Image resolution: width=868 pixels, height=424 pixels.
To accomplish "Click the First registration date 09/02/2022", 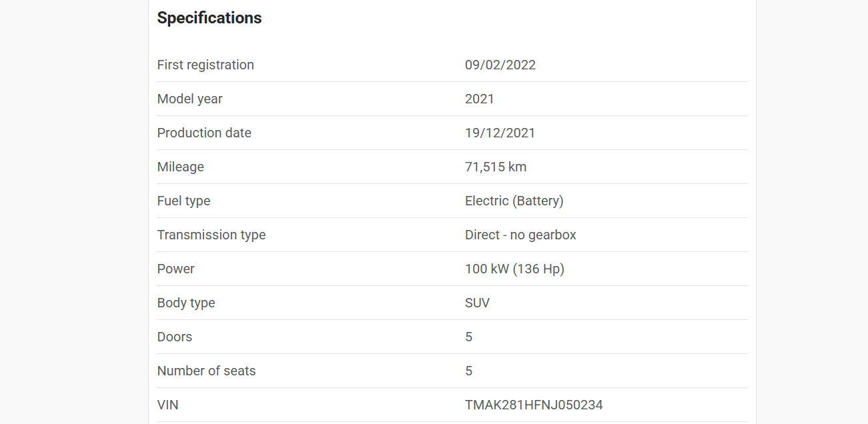I will point(500,65).
